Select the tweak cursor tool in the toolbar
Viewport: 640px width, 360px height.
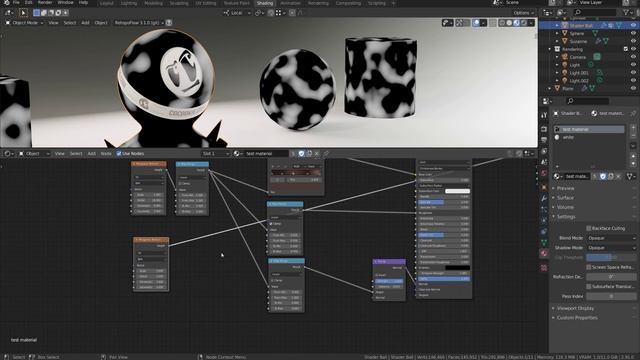(x=23, y=13)
